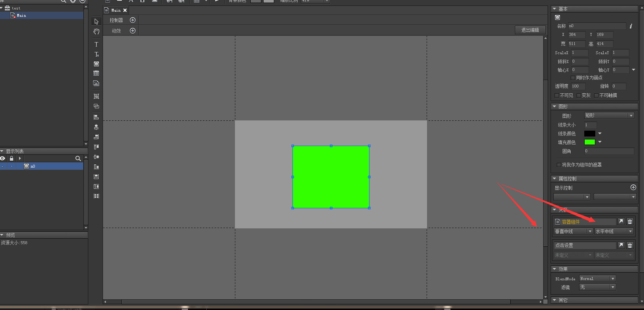Open the 点击设置 relation target
644x310 pixels.
621,245
